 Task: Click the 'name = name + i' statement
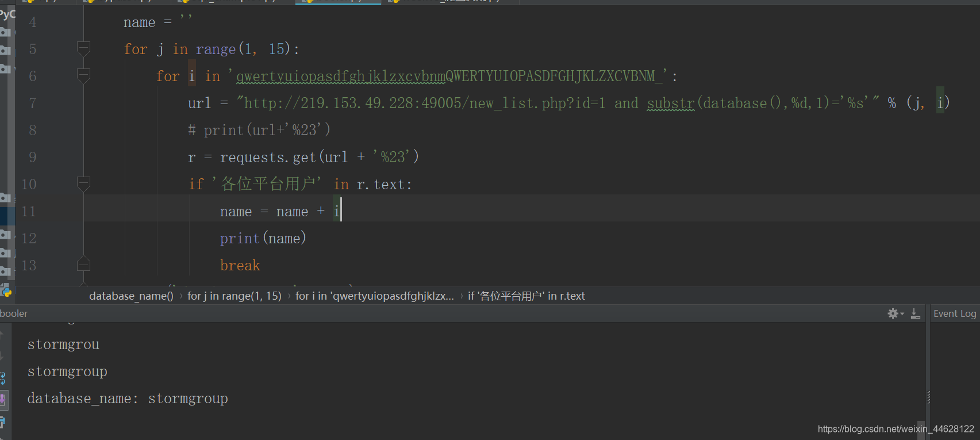[x=280, y=212]
